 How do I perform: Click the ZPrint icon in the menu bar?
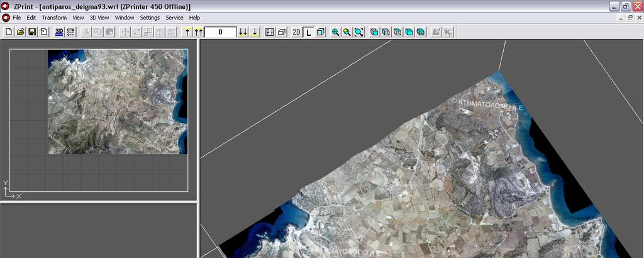click(5, 18)
